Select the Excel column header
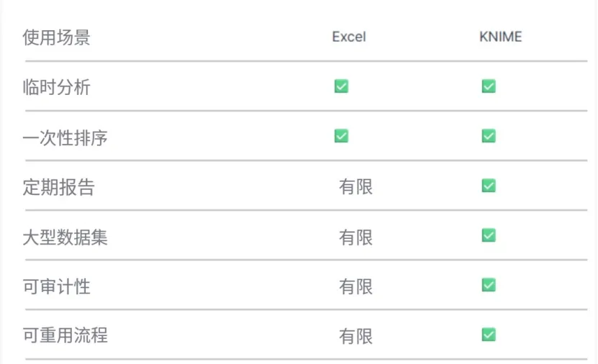Screen dimensions: 598x364 pos(349,37)
